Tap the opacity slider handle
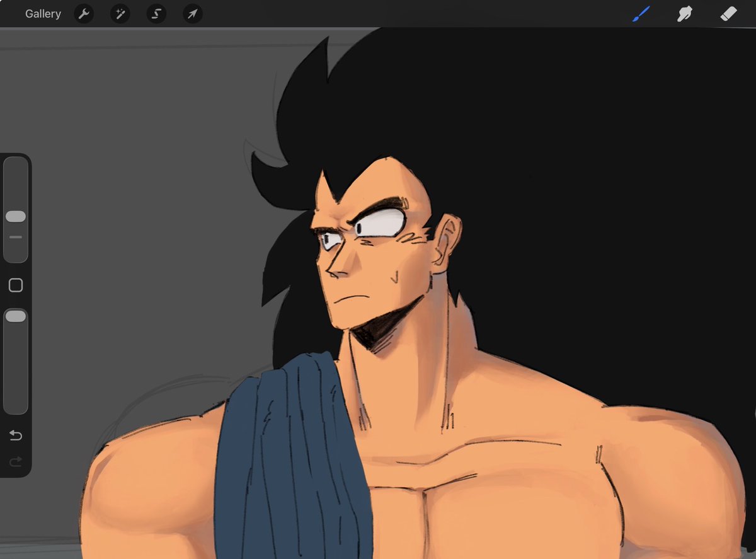The width and height of the screenshot is (756, 559). (x=15, y=316)
